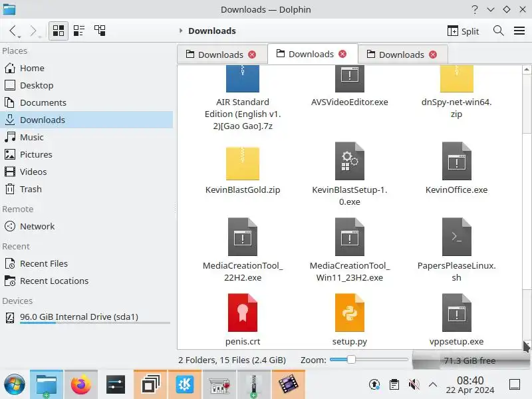Viewport: 532px width, 399px height.
Task: Select MediaCreationTool_22H2.exe icon
Action: (243, 237)
